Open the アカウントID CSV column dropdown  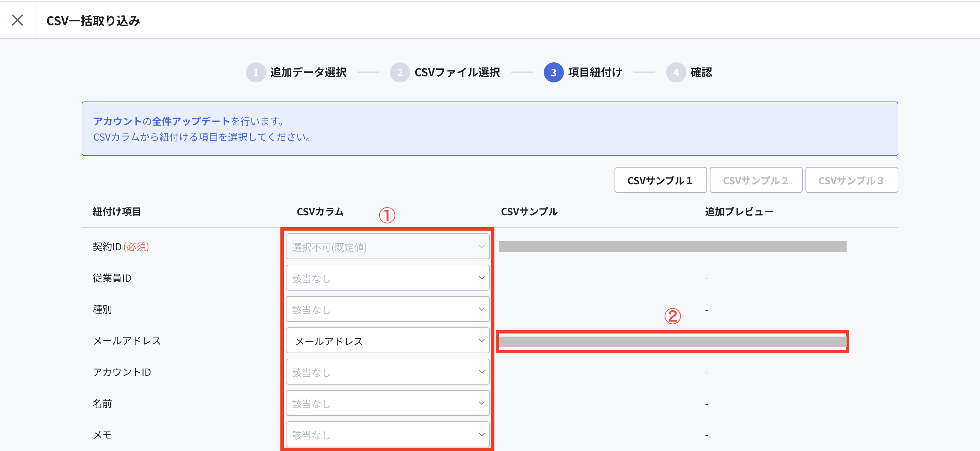(x=388, y=372)
